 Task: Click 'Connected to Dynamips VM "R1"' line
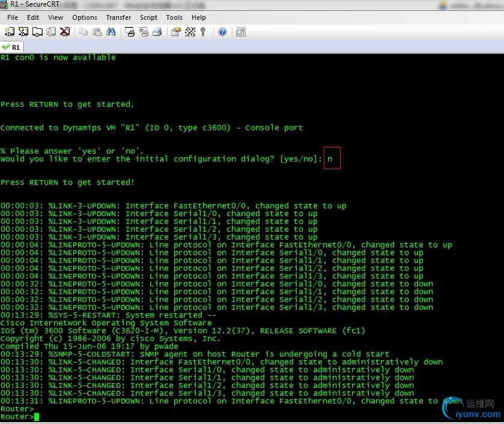point(151,128)
